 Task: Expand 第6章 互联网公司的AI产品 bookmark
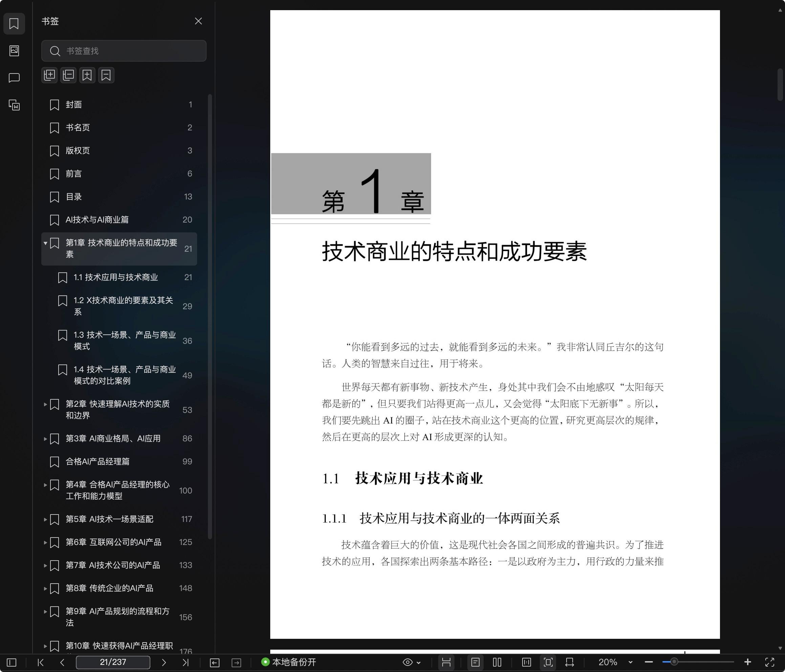coord(45,542)
